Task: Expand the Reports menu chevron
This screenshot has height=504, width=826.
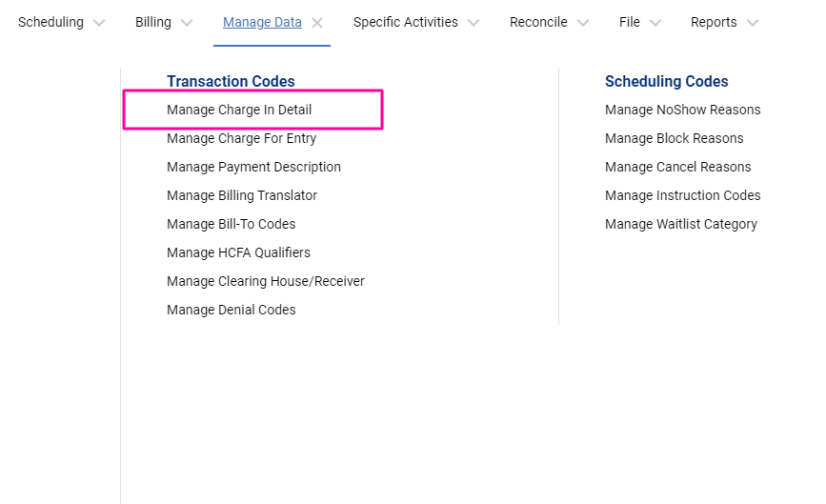Action: [x=753, y=23]
